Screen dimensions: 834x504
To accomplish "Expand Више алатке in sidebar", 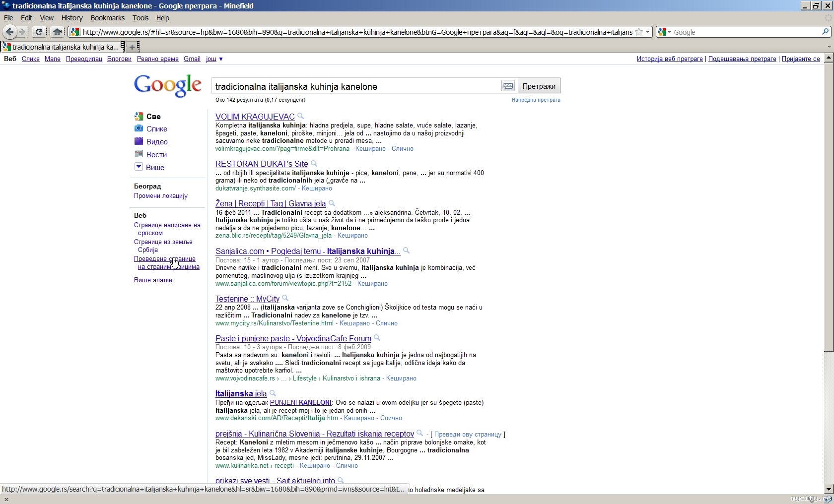I will click(153, 280).
